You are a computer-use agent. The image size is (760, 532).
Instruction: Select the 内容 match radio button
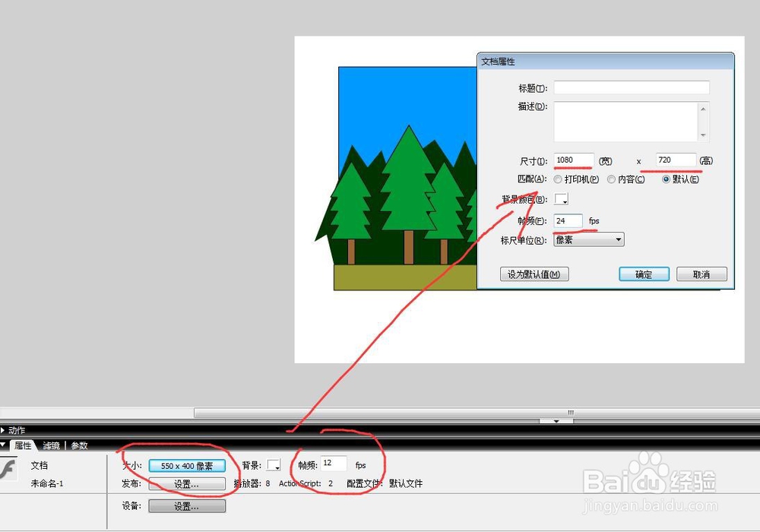point(612,179)
